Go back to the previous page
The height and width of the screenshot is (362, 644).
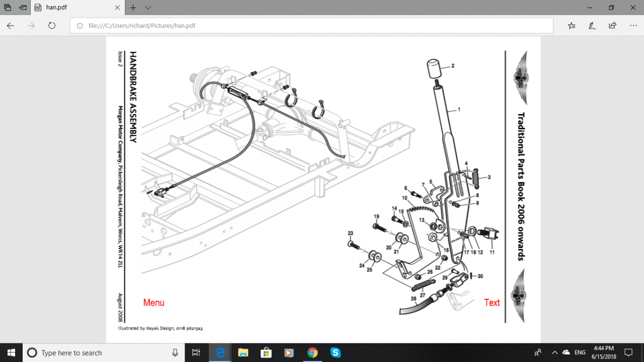click(11, 26)
